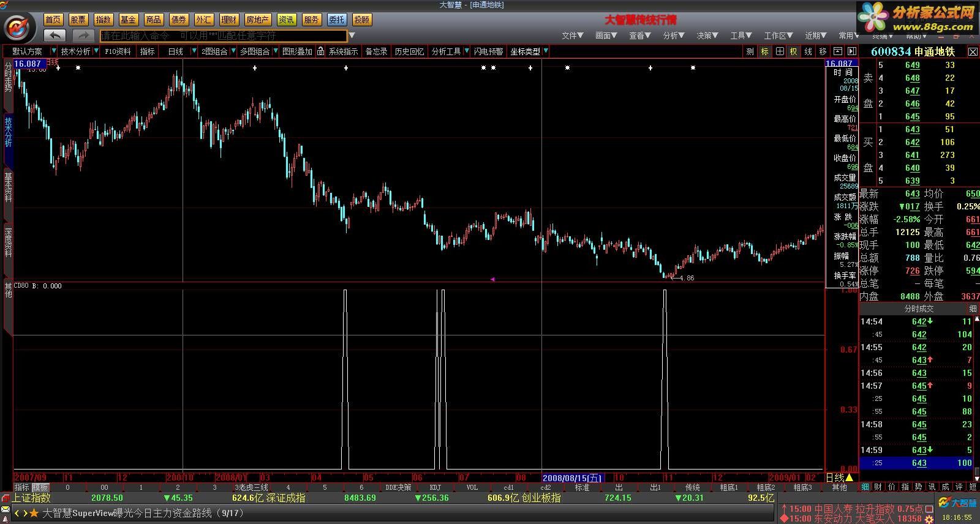Image resolution: width=980 pixels, height=524 pixels.
Task: Click the window-restore panel icon
Action: (x=837, y=51)
